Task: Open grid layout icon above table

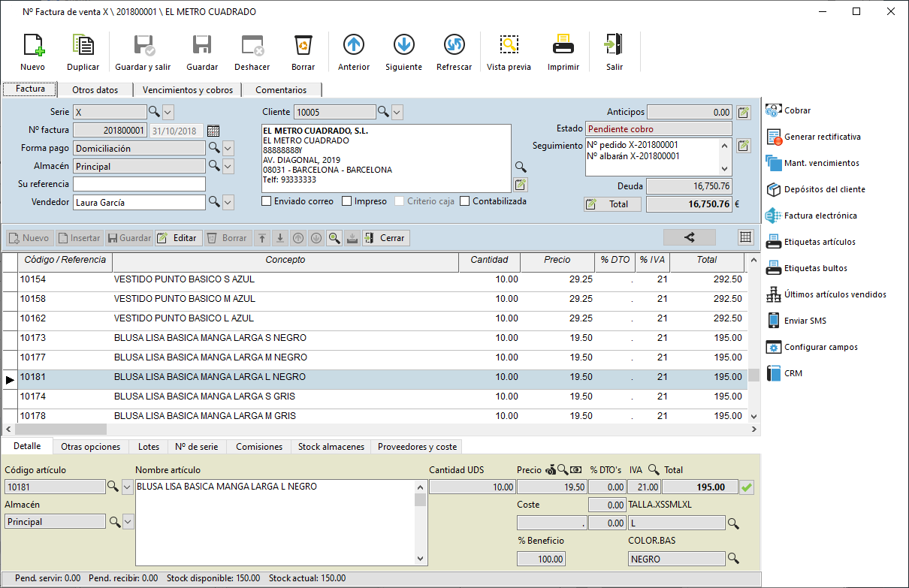Action: coord(745,237)
